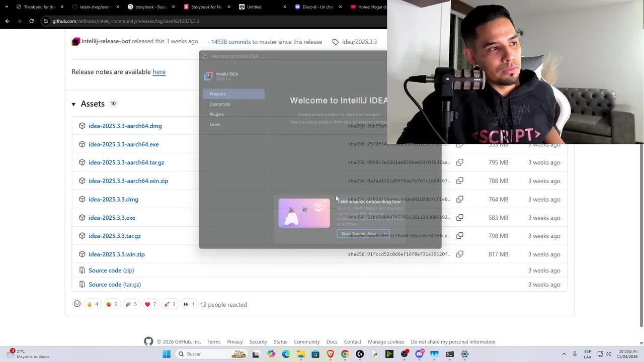The image size is (644, 362).
Task: Toggle eyes reaction with 1 vote
Action: 189,304
